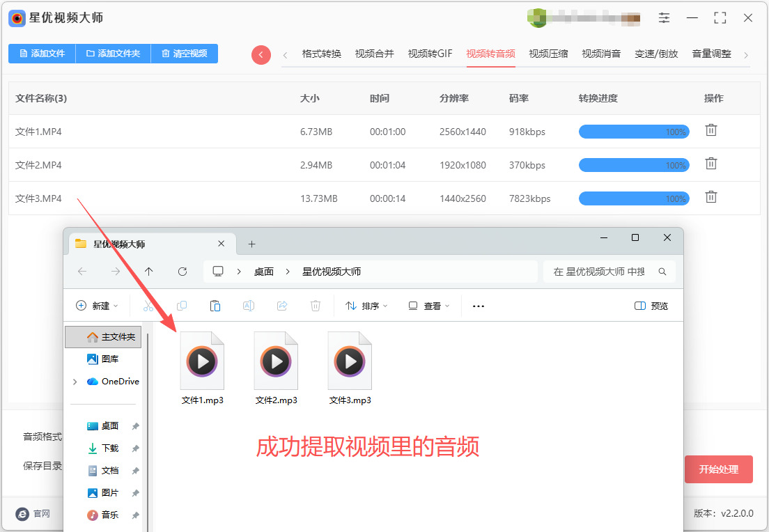Open the 排序 sort dropdown

point(366,306)
